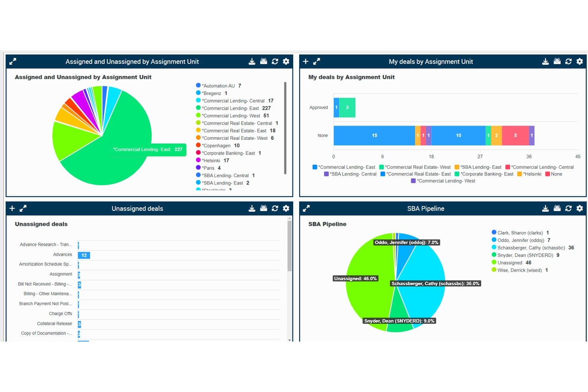This screenshot has width=588, height=392.
Task: Click the inbox tray icon in SBA Pipeline panel
Action: [557, 209]
